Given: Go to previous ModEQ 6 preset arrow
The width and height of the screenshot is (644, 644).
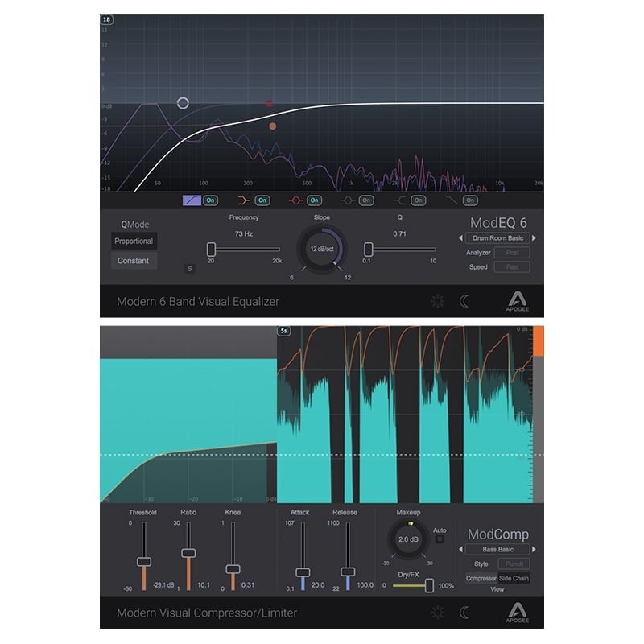Looking at the screenshot, I should pos(460,237).
